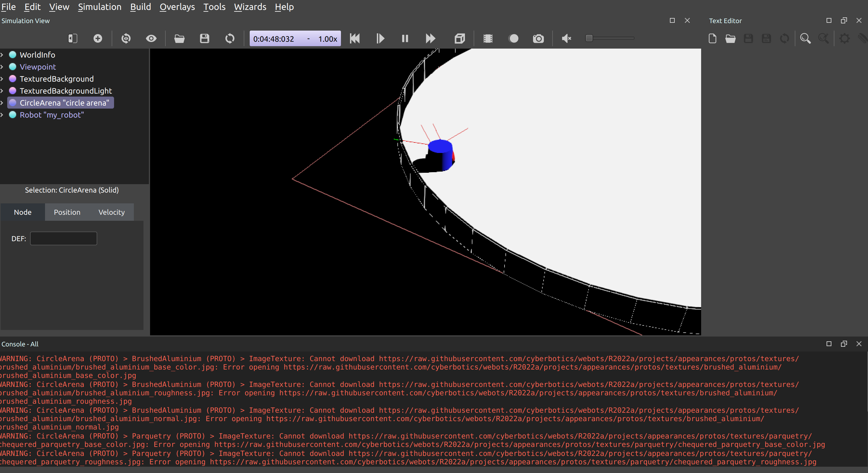The width and height of the screenshot is (868, 473).
Task: Close the Simulation View panel
Action: [x=687, y=20]
